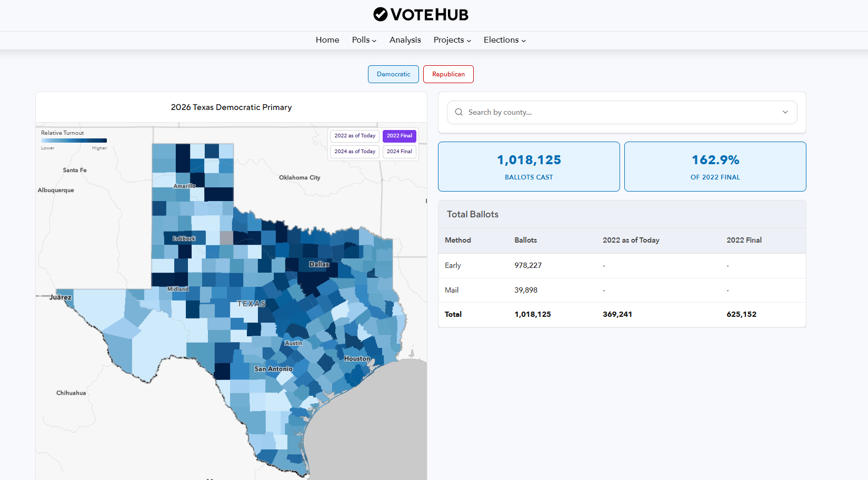
Task: Select the 2022 Final comparison
Action: click(x=399, y=136)
